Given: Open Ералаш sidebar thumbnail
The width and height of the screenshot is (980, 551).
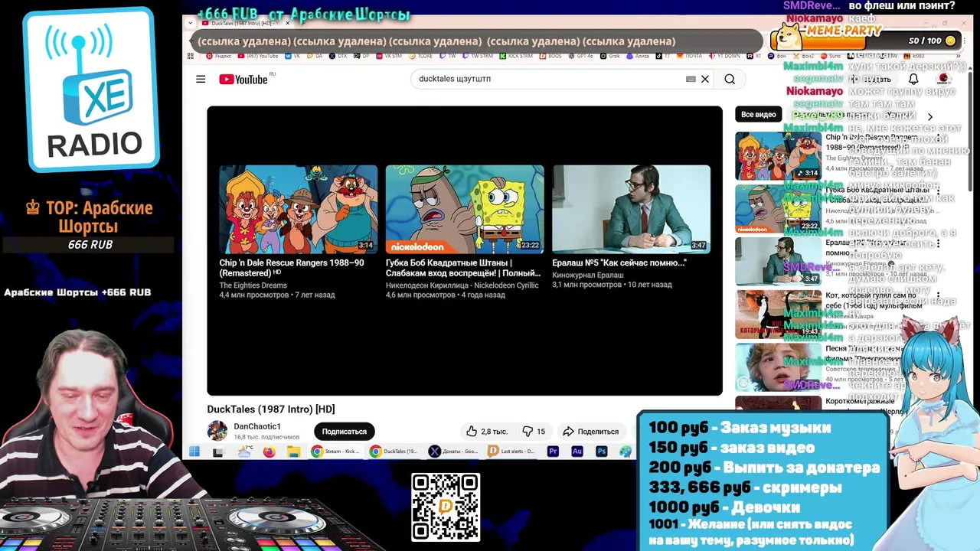Looking at the screenshot, I should [x=778, y=261].
